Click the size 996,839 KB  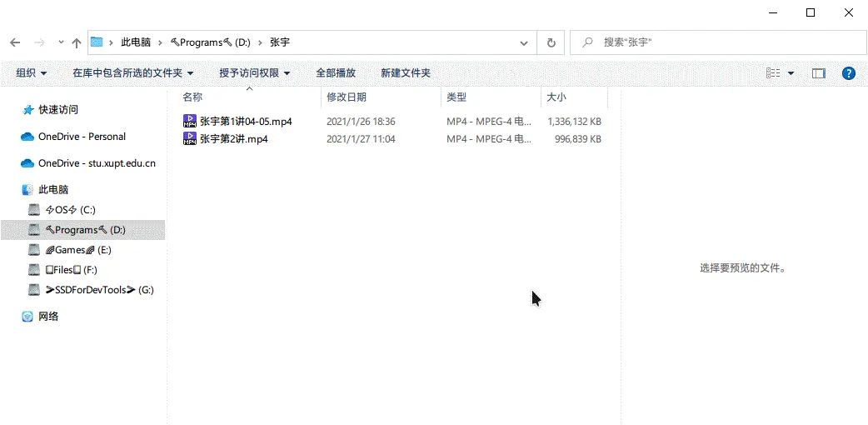[x=578, y=139]
